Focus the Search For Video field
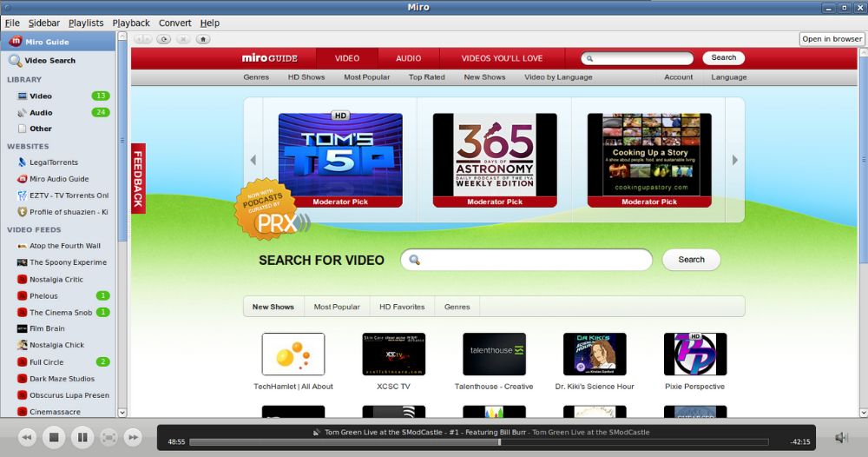 click(527, 260)
